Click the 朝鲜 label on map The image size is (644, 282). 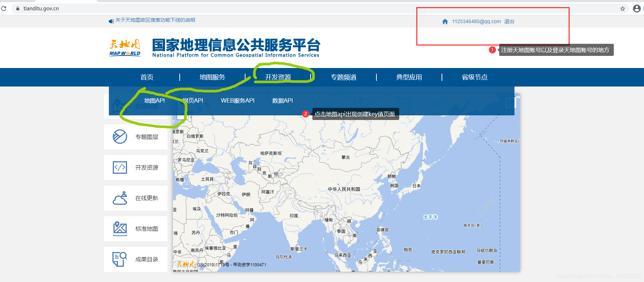point(392,176)
